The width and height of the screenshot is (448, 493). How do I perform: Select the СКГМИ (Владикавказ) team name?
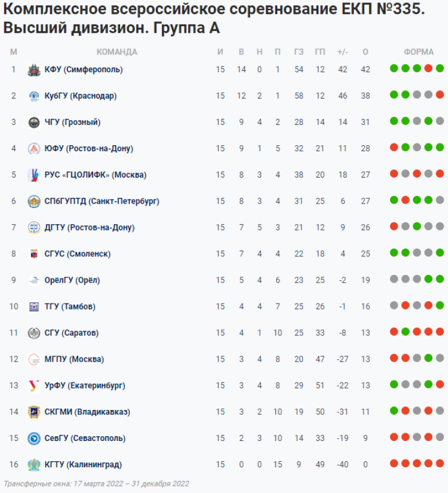tap(87, 412)
